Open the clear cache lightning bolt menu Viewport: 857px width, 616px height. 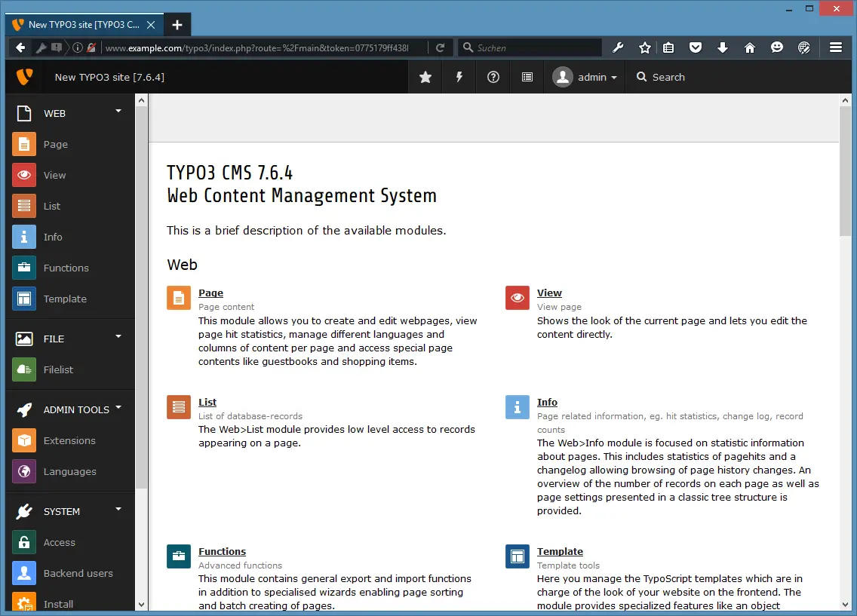459,77
